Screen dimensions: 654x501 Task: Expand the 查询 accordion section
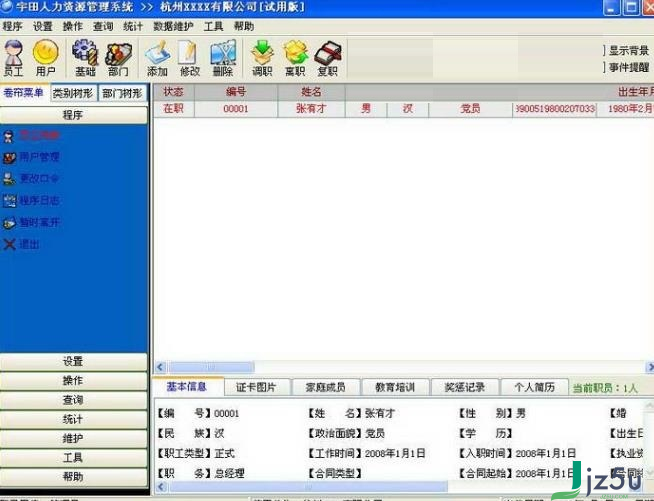tap(73, 400)
